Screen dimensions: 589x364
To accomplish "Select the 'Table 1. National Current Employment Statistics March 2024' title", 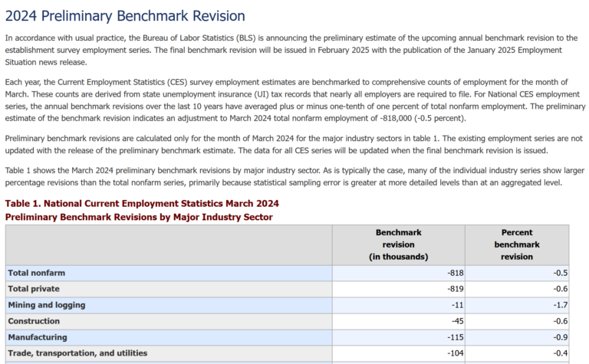I will pyautogui.click(x=142, y=203).
